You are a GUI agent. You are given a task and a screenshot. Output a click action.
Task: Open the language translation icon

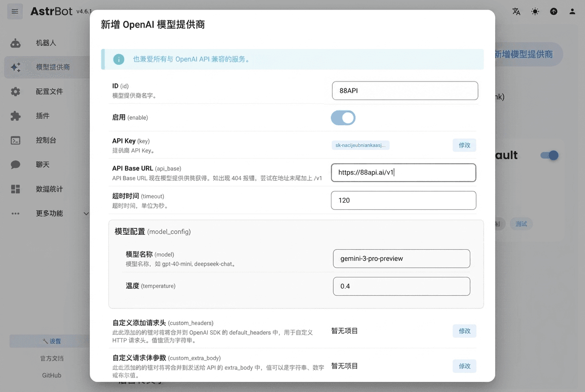coord(517,12)
